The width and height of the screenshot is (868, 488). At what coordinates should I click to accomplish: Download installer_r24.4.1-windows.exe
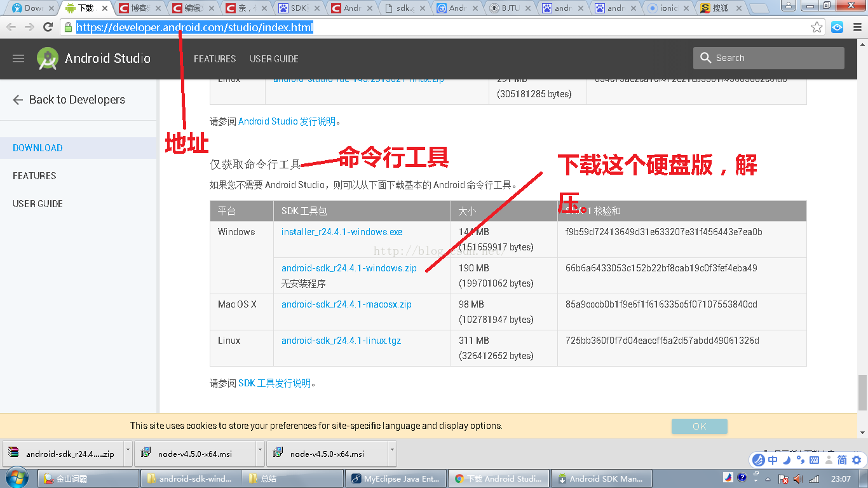click(x=342, y=232)
